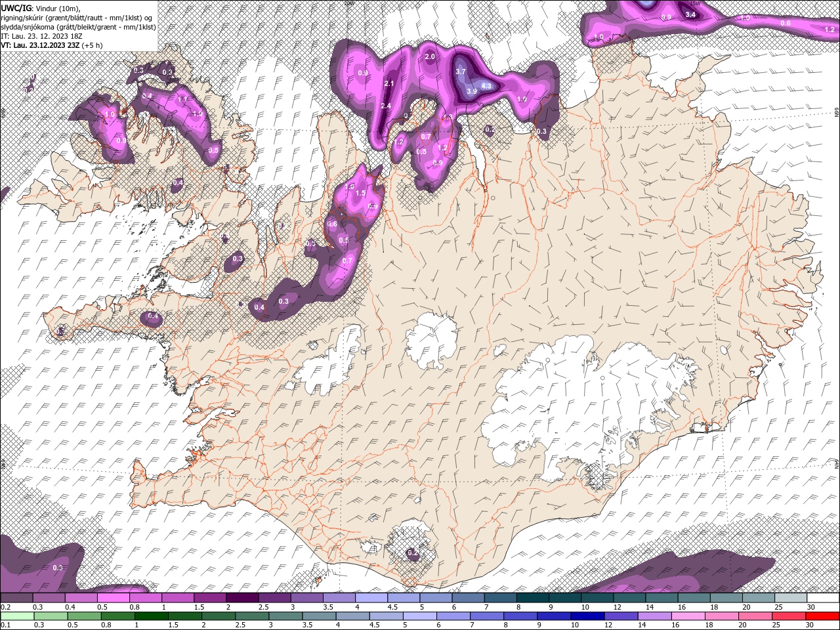The height and width of the screenshot is (630, 840).
Task: Click the 3.7 snowfall value on the map
Action: click(x=461, y=72)
